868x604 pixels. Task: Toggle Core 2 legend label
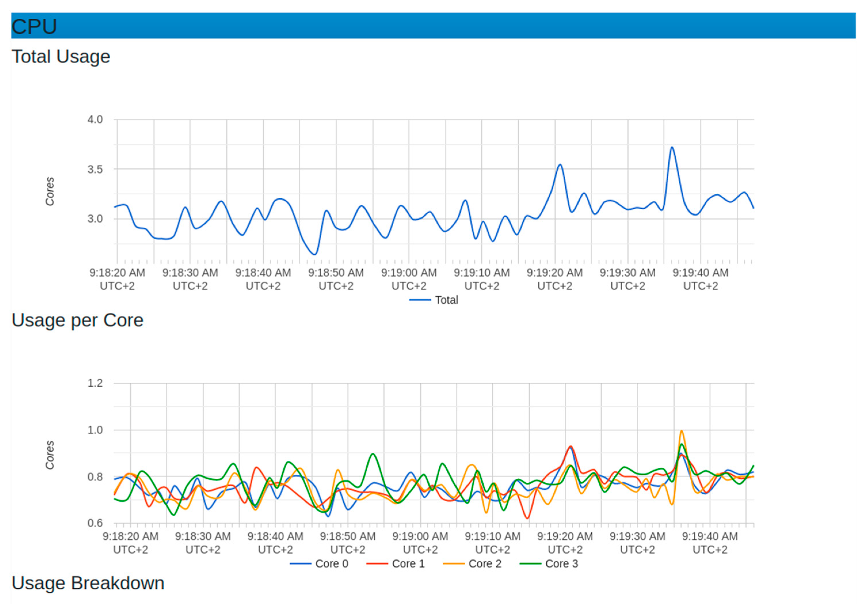[485, 563]
